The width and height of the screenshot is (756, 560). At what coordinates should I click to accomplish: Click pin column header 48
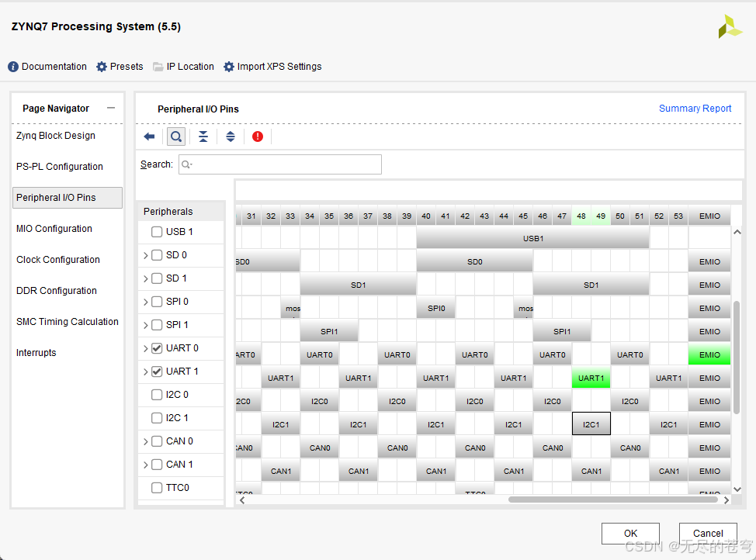tap(581, 216)
